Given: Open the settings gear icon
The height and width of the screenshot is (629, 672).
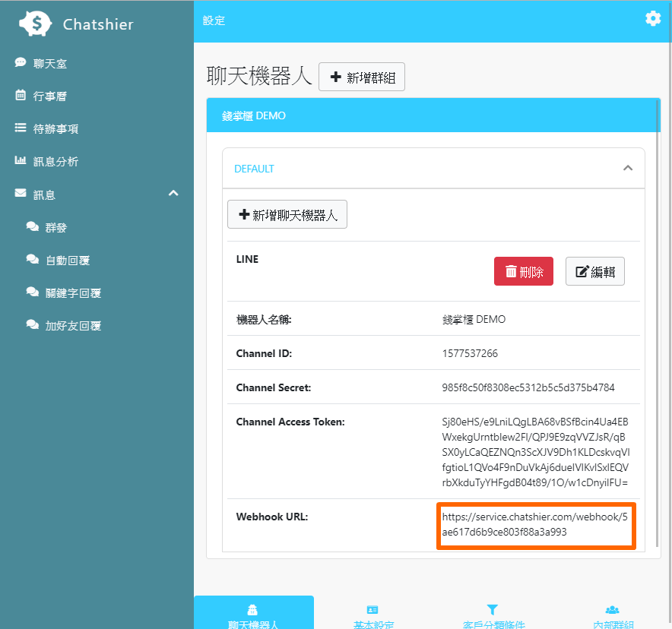Looking at the screenshot, I should click(x=653, y=18).
